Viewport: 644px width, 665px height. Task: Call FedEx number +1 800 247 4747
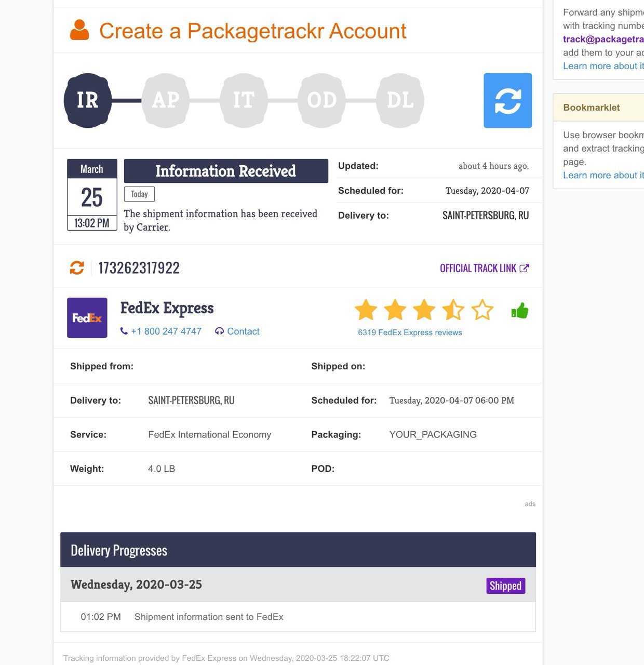point(166,331)
